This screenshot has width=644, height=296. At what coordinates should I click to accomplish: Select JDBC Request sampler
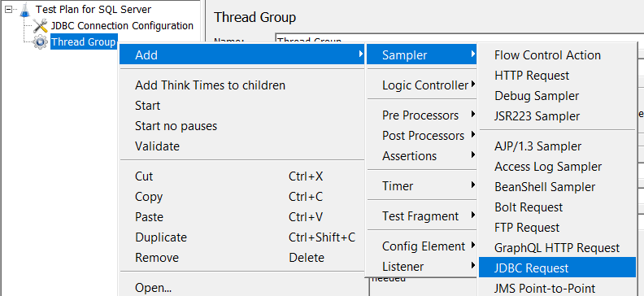click(557, 268)
